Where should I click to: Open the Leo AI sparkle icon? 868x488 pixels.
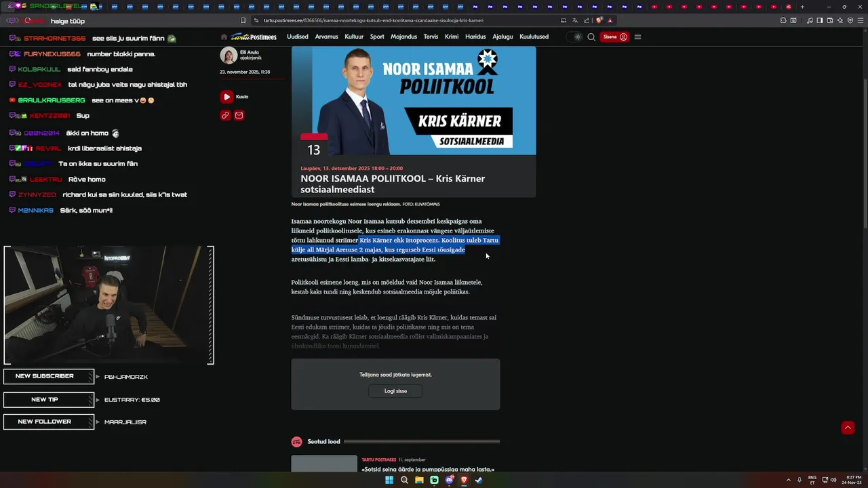[840, 20]
